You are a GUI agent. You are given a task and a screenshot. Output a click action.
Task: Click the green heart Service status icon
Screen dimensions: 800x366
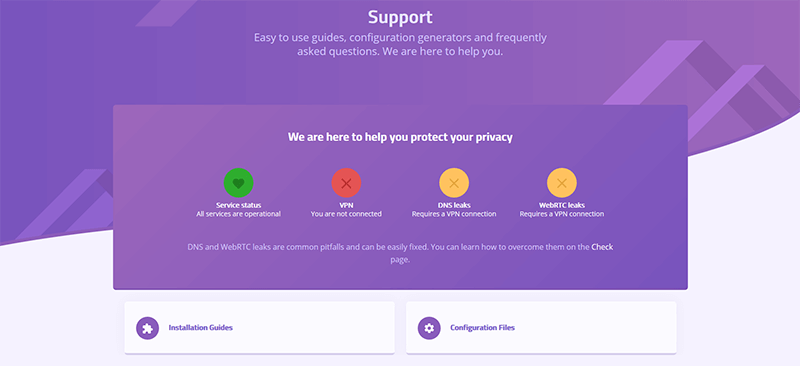pos(238,183)
